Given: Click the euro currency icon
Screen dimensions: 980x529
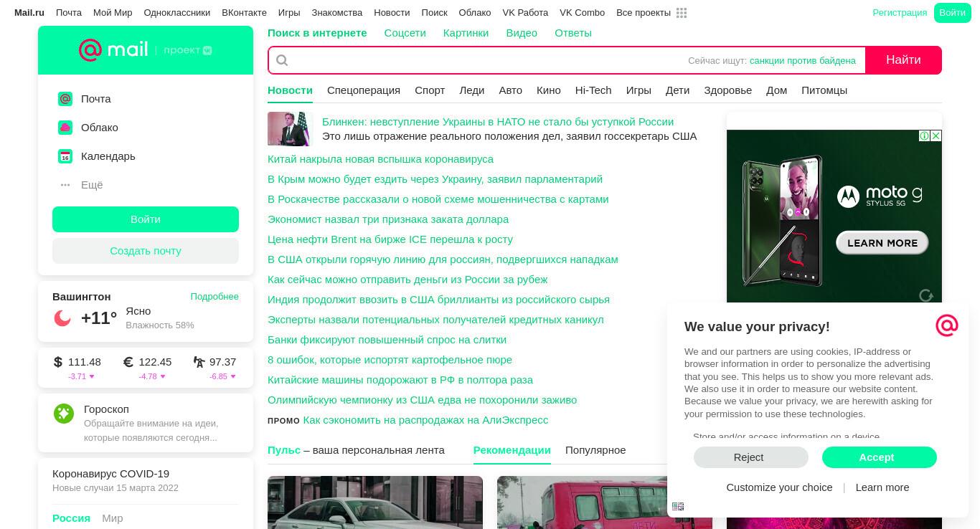Looking at the screenshot, I should pyautogui.click(x=128, y=362).
